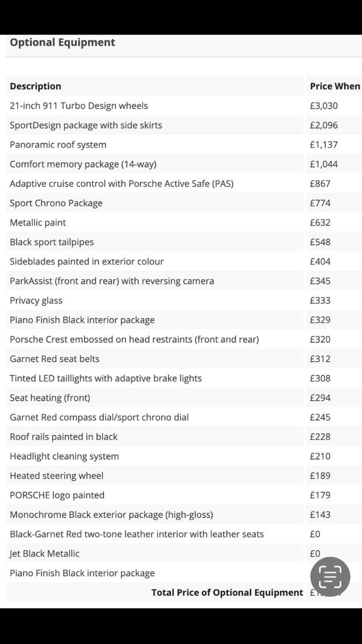Select Adaptive cruise control with PAS row
The width and height of the screenshot is (362, 644).
click(x=184, y=184)
